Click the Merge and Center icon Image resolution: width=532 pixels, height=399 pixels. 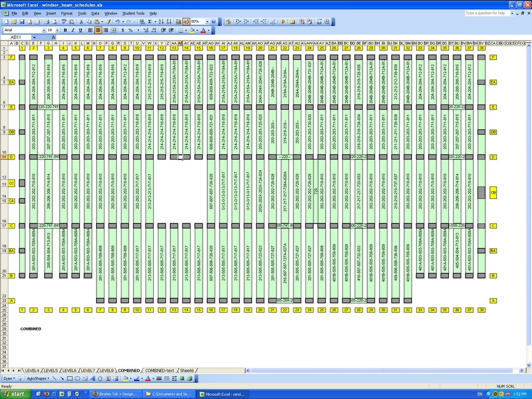pos(113,30)
